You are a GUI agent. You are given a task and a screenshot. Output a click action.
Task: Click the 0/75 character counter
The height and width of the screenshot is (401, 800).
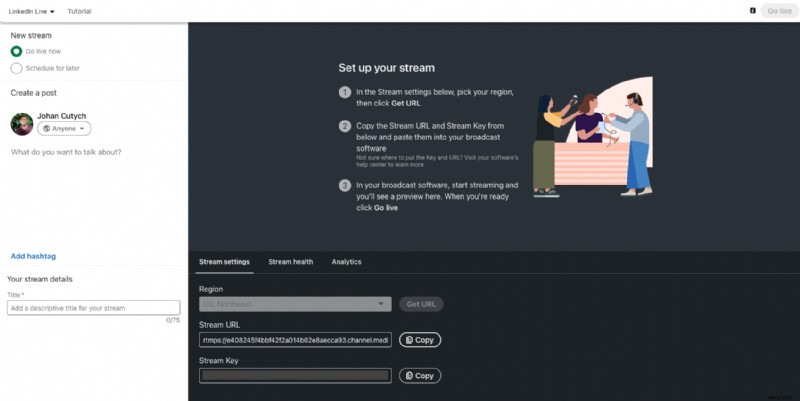pos(173,320)
